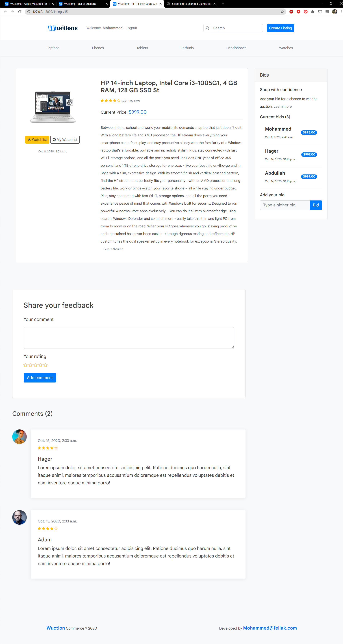Open a new browser tab

click(223, 4)
